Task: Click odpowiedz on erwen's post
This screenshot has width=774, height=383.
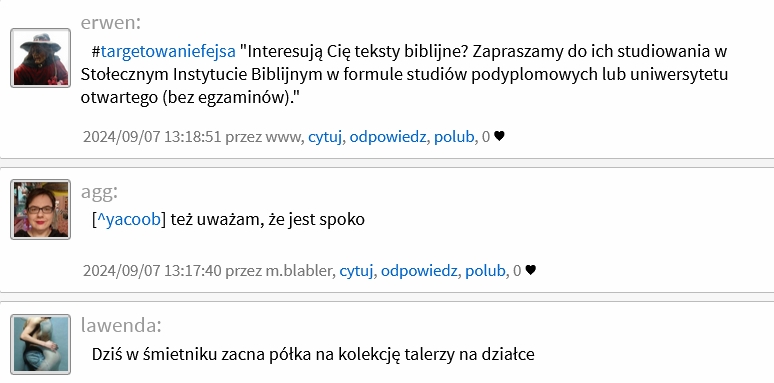Action: pos(387,137)
